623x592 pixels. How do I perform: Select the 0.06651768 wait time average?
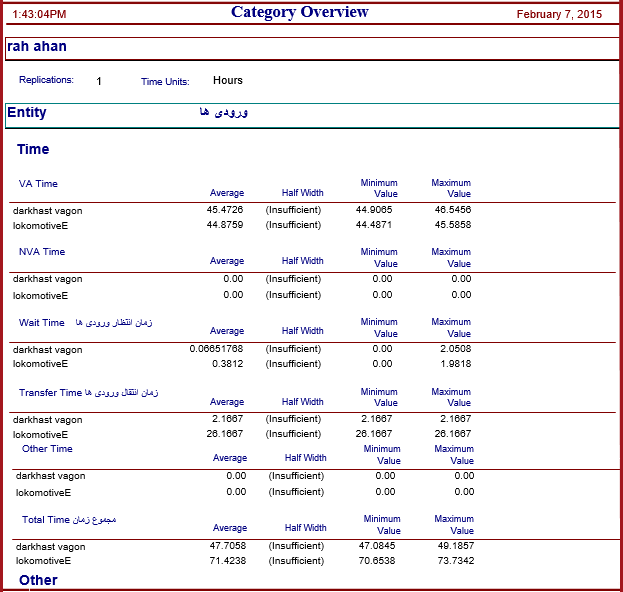coord(216,349)
